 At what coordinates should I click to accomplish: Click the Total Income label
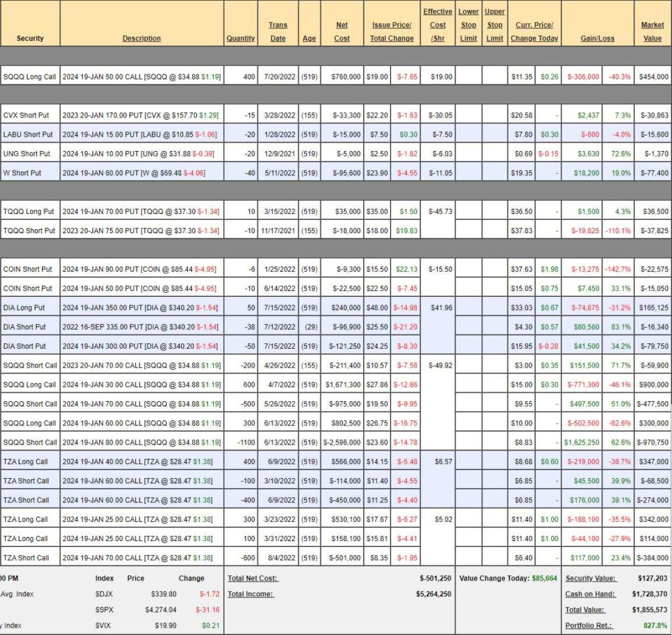pos(251,594)
